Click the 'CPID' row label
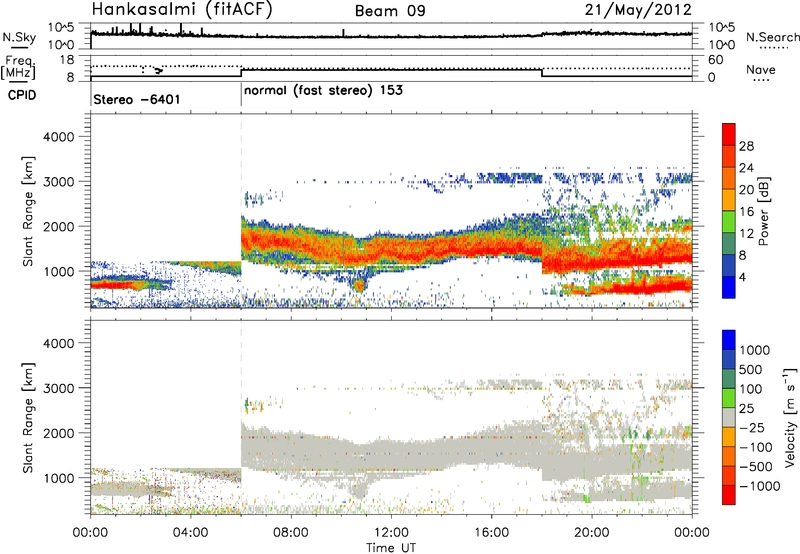The height and width of the screenshot is (554, 800). click(22, 95)
